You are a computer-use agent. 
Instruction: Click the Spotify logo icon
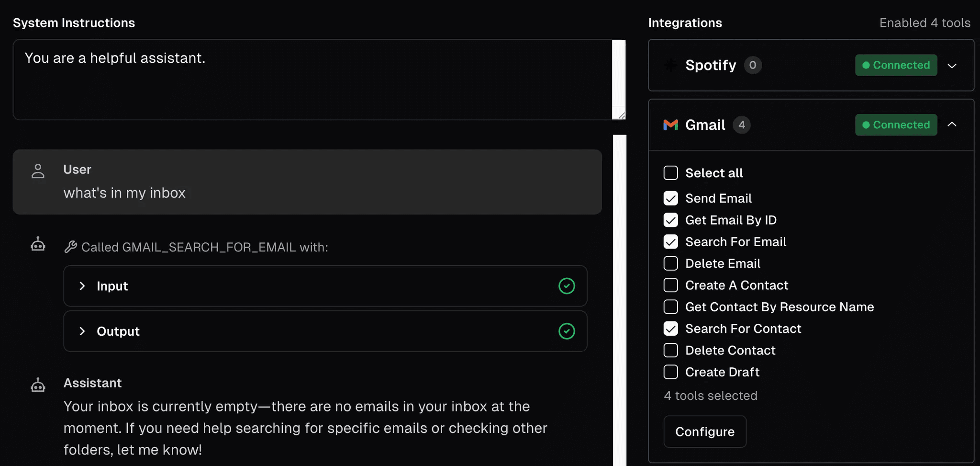tap(670, 65)
